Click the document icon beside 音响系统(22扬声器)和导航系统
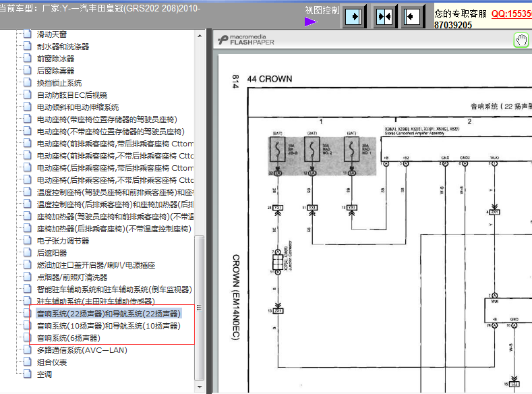532x394 pixels. 28,313
